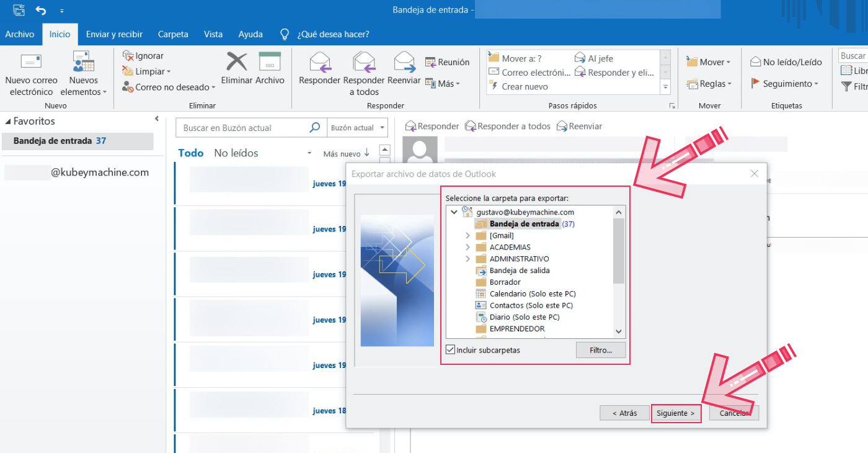Select Diario (Solo este PC)
Image resolution: width=868 pixels, height=453 pixels.
(x=518, y=317)
